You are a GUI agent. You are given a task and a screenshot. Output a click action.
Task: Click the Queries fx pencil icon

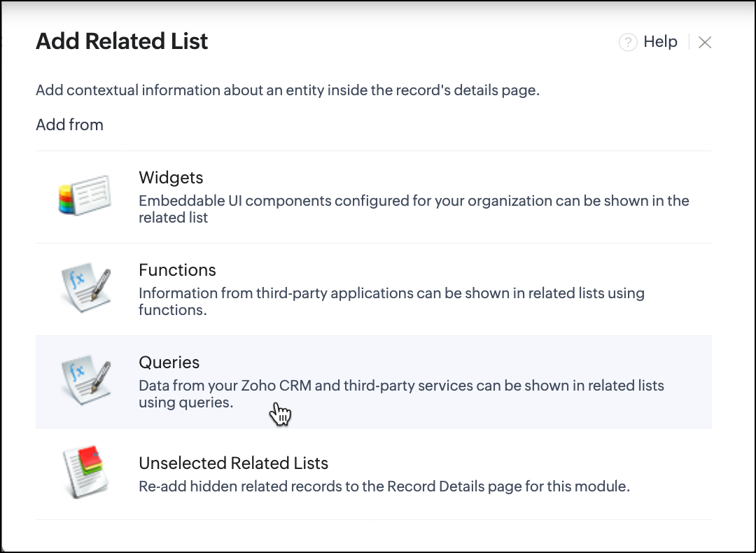pos(85,380)
